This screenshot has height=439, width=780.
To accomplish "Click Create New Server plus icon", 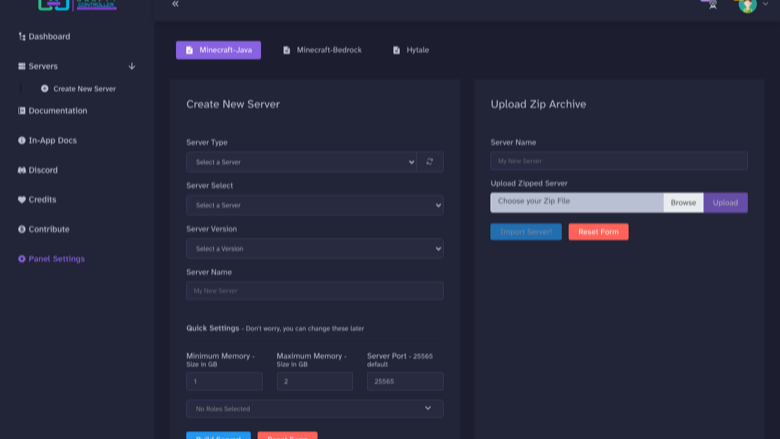I will [x=45, y=88].
